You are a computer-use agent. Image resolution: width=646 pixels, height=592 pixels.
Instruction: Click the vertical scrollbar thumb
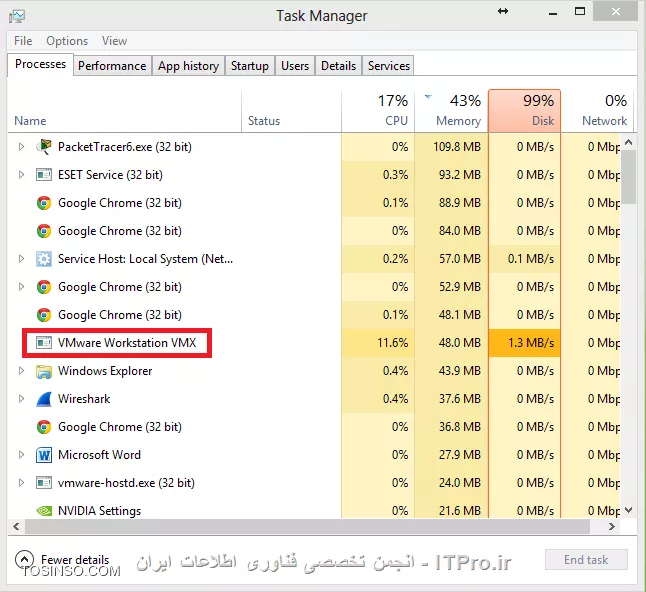point(629,177)
